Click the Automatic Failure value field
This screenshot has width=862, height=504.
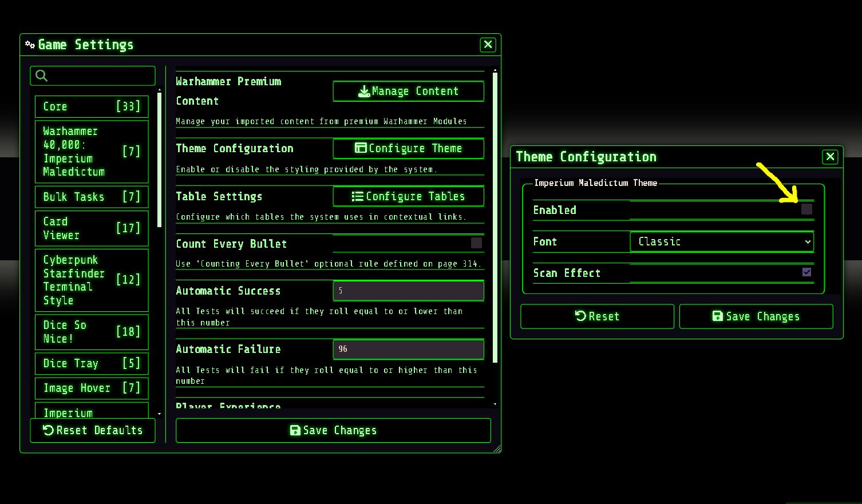click(x=408, y=349)
